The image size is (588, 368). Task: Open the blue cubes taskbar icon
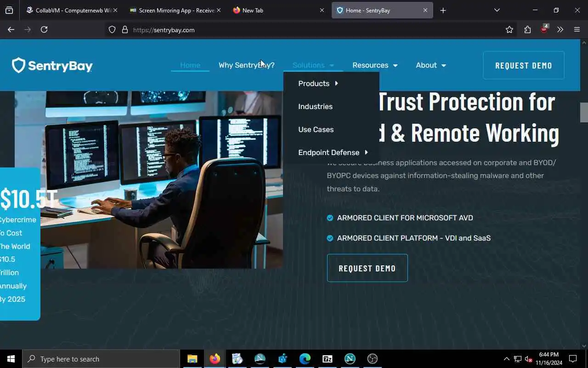(x=283, y=359)
